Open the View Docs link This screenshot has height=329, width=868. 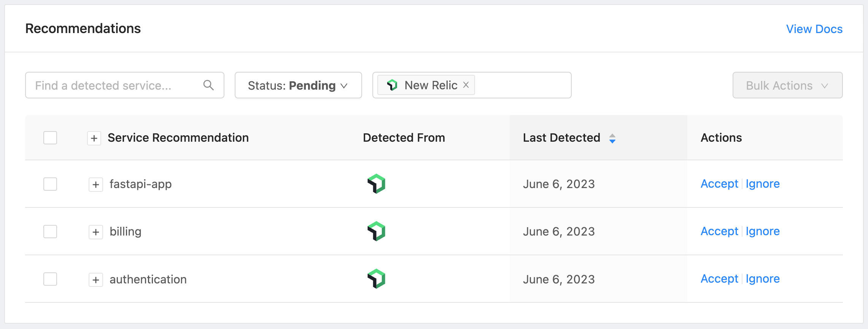point(814,29)
